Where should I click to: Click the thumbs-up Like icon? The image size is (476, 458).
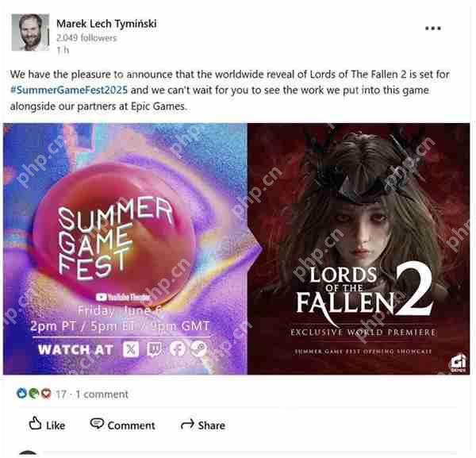[x=35, y=423]
